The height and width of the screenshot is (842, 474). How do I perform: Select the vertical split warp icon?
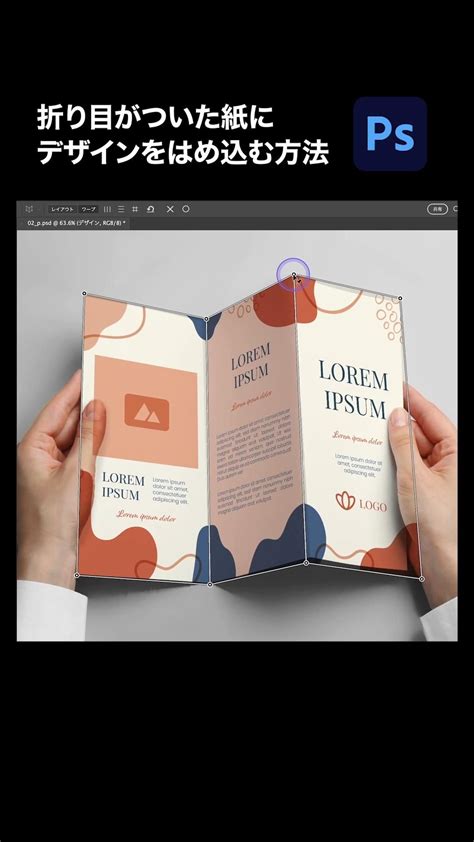107,209
